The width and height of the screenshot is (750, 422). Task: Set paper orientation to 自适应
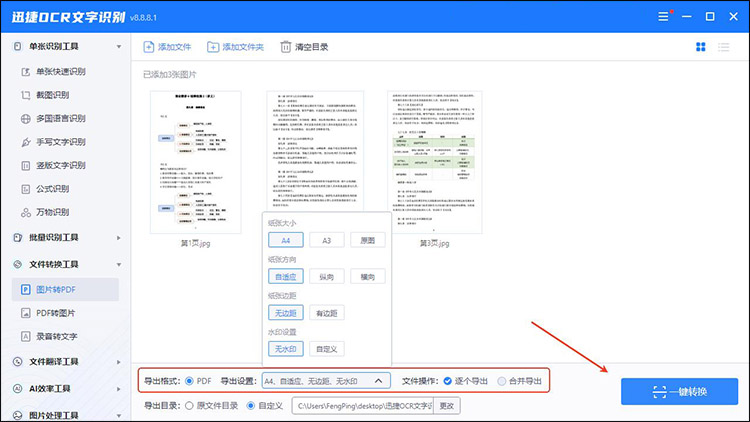pos(286,277)
